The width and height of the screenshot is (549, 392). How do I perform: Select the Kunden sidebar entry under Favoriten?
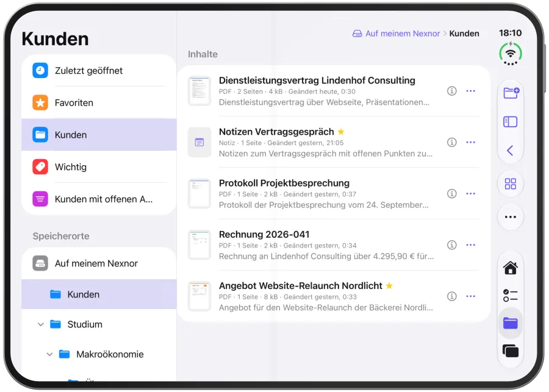pyautogui.click(x=99, y=135)
